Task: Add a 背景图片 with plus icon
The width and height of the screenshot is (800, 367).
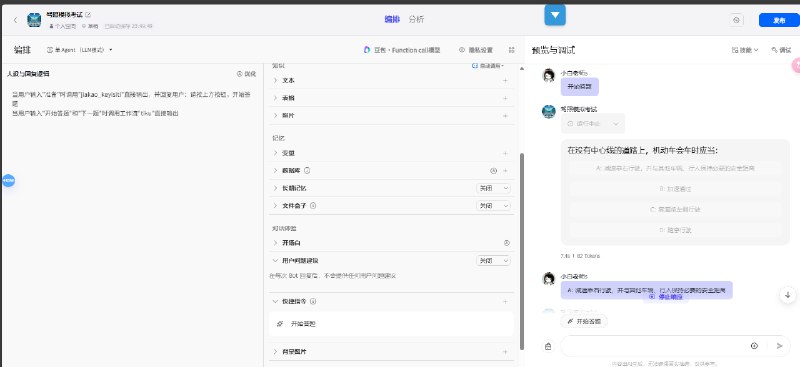Action: click(505, 352)
